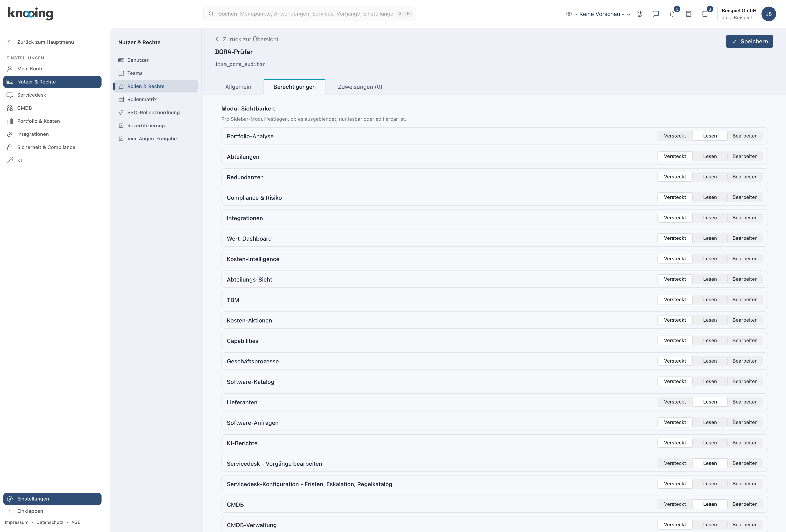Switch to the Zuweisungen (0) tab
786x532 pixels.
click(360, 87)
